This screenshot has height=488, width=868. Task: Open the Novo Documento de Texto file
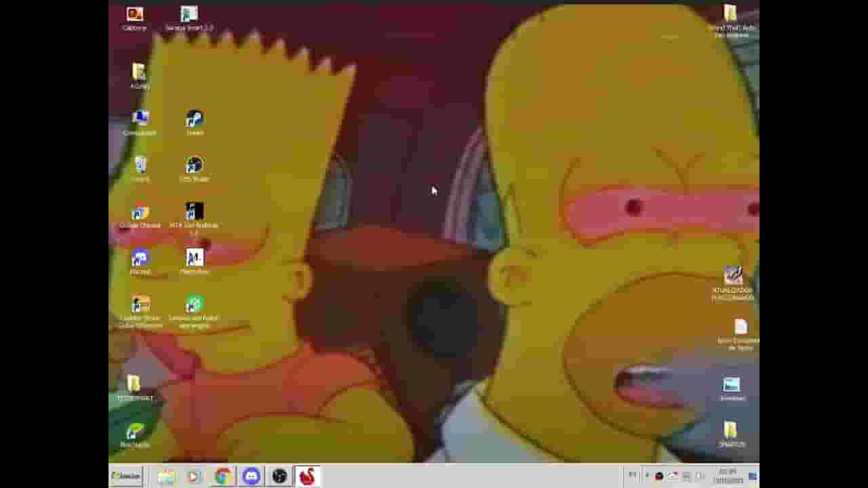tap(740, 335)
